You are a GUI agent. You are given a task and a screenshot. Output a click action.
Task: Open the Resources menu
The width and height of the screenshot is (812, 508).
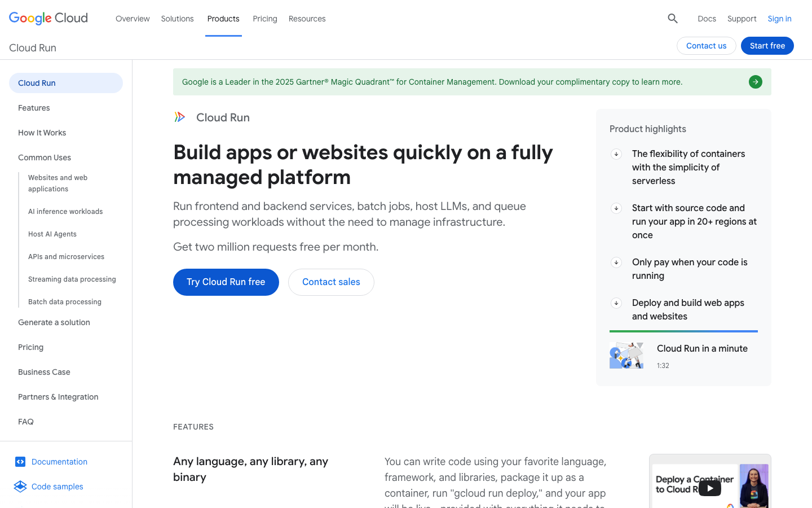coord(307,19)
